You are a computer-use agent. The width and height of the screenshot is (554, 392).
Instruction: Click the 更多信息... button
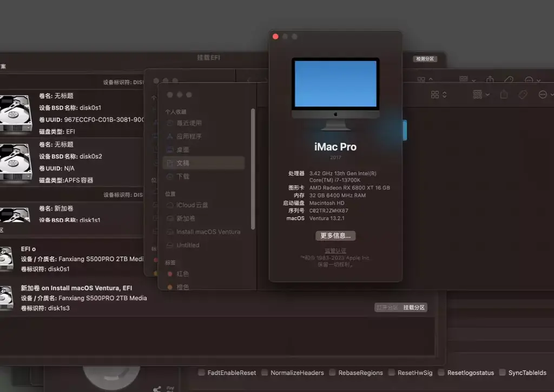[x=335, y=236]
